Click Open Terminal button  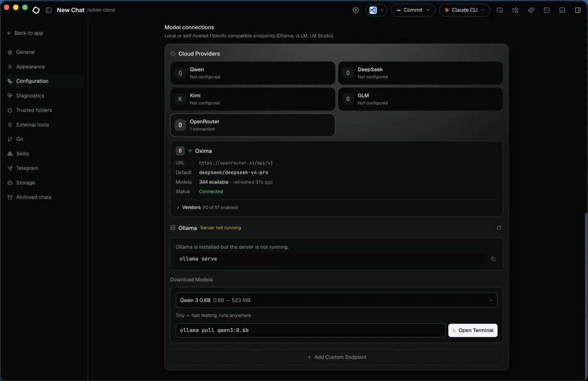(473, 330)
